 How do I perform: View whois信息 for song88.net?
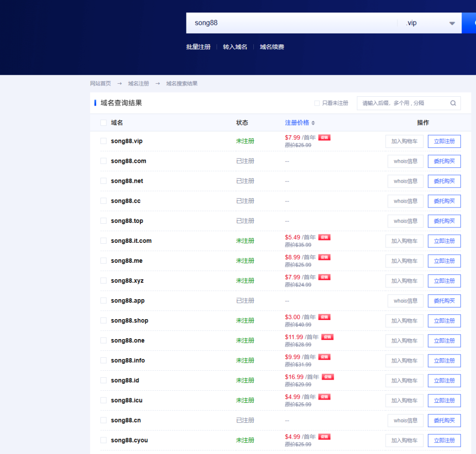coord(405,181)
